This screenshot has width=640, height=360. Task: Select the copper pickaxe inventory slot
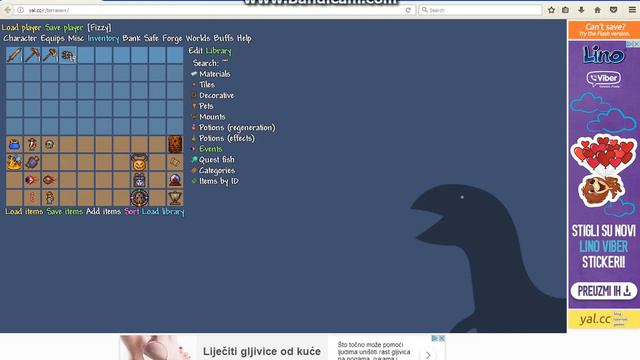(x=32, y=55)
